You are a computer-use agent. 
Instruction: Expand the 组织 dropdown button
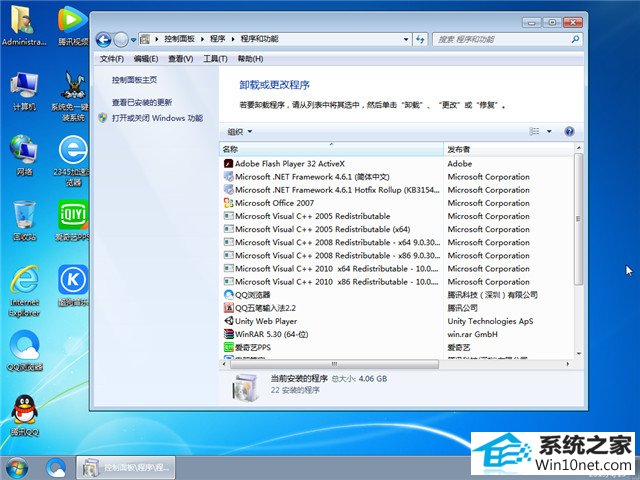(240, 131)
